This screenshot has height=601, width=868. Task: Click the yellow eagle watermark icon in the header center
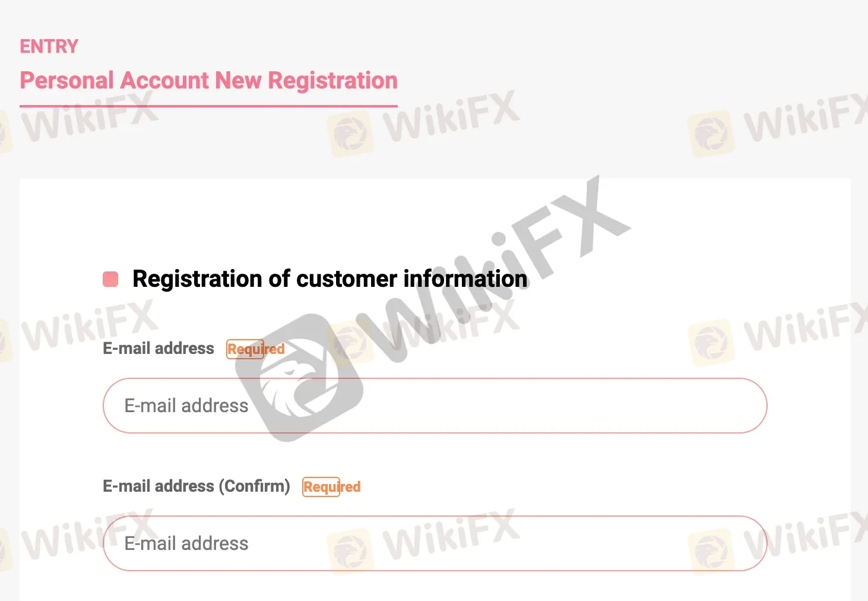(350, 134)
